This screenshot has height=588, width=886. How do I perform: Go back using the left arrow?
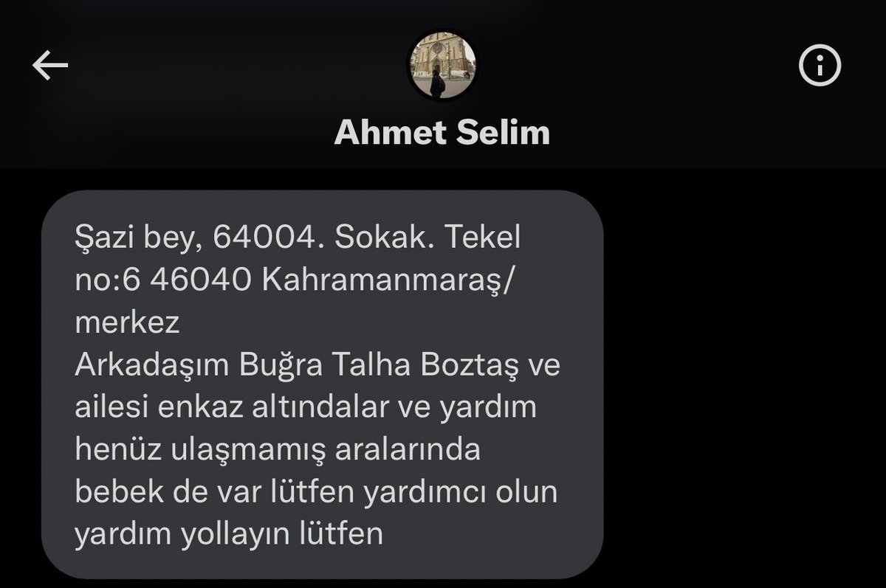49,66
